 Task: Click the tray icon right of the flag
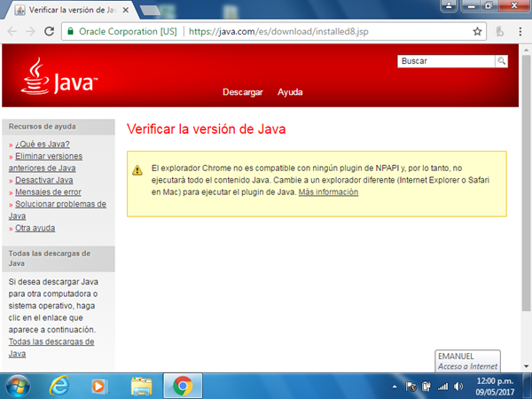426,386
